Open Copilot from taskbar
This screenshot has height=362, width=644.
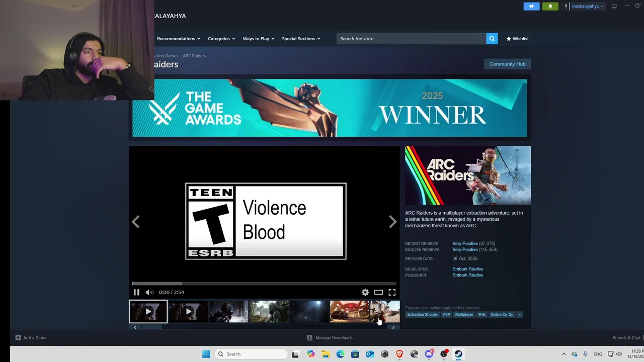[311, 354]
